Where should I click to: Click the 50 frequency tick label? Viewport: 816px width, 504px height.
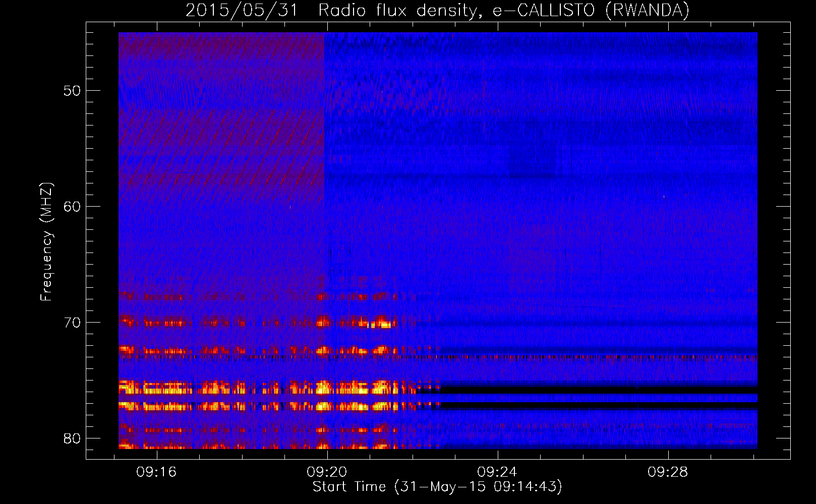[72, 91]
